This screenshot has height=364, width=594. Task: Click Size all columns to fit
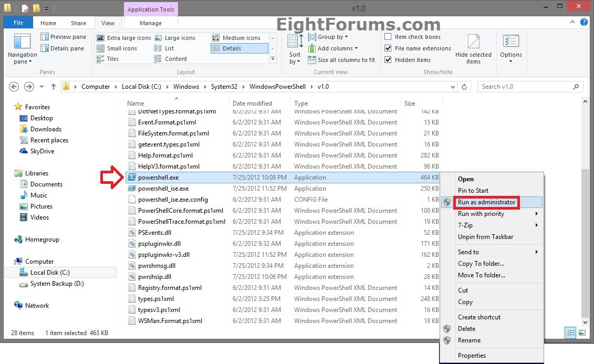341,60
